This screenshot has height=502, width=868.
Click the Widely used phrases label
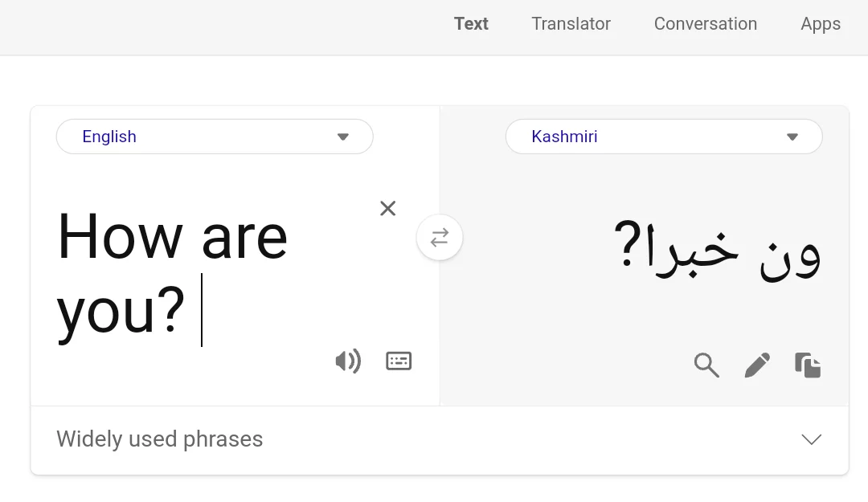[x=160, y=439]
